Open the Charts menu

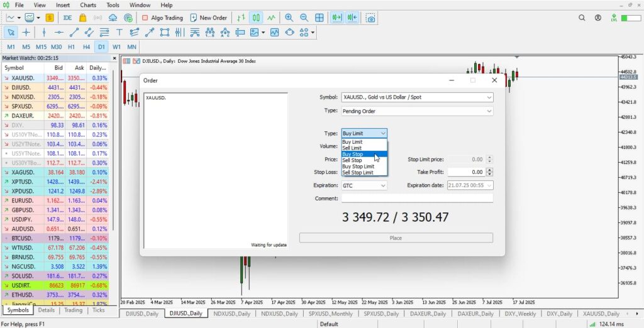click(88, 5)
